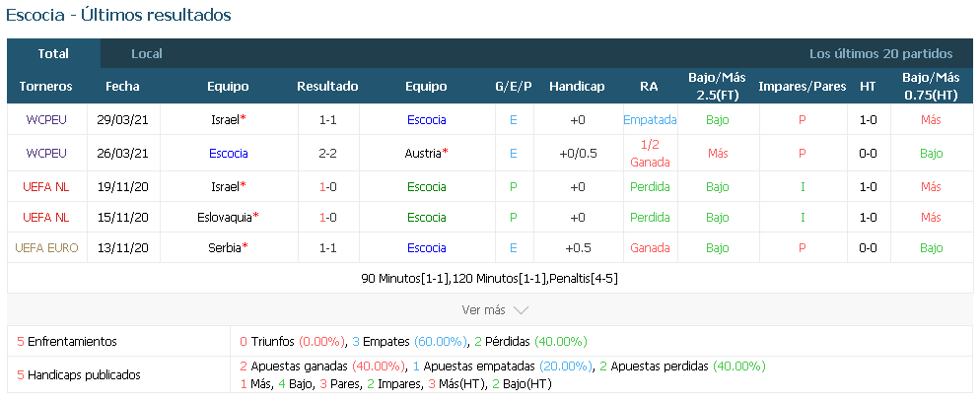Click the Handicap column header
Image resolution: width=980 pixels, height=400 pixels.
tap(577, 87)
